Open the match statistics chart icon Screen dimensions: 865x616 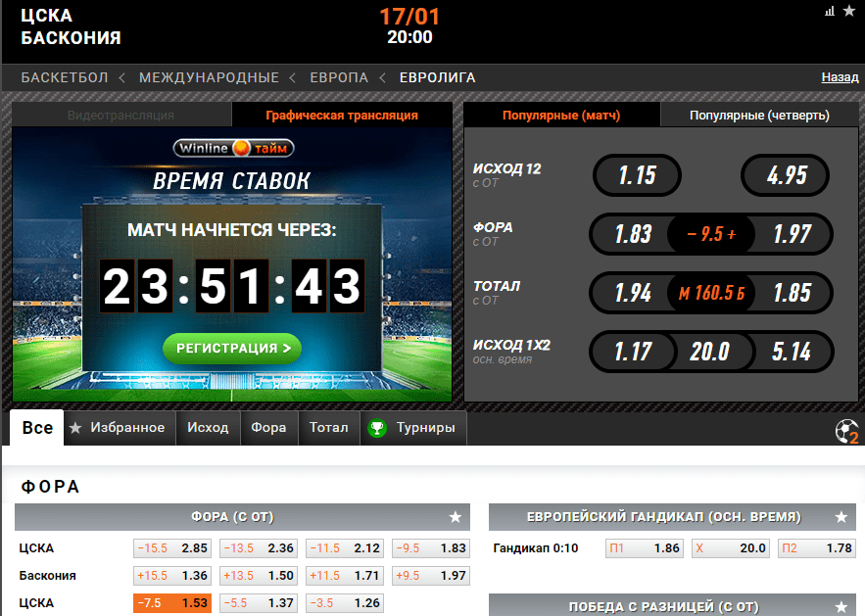(x=829, y=11)
